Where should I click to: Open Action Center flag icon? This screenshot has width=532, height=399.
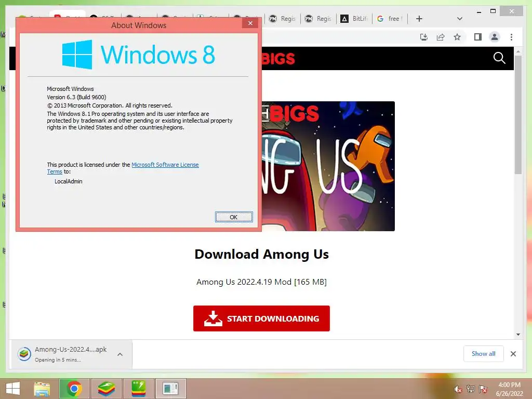tap(483, 389)
